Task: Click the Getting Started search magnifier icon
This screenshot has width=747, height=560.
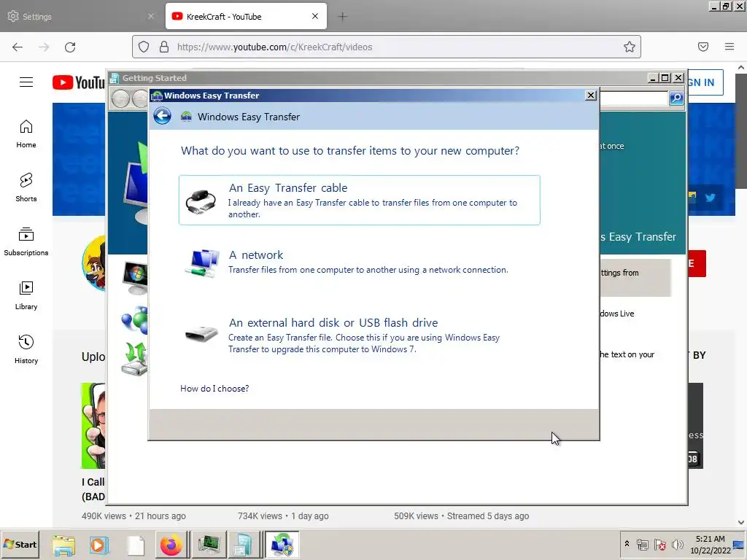Action: coord(676,98)
